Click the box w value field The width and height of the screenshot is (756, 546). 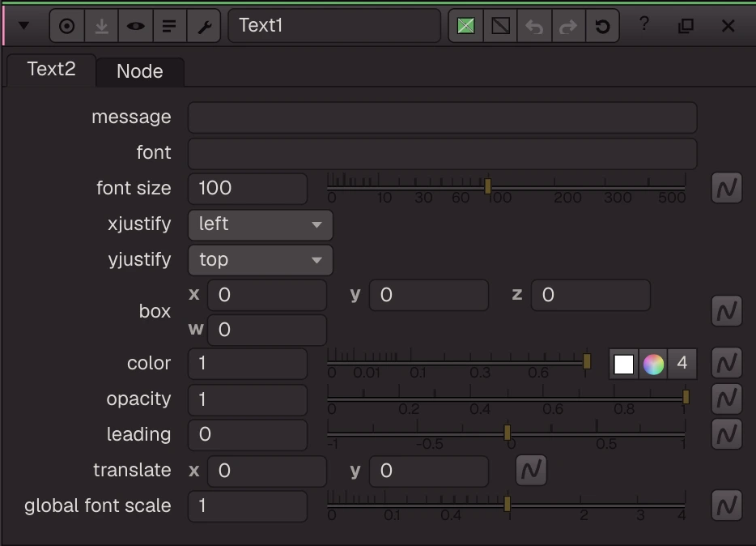[266, 330]
